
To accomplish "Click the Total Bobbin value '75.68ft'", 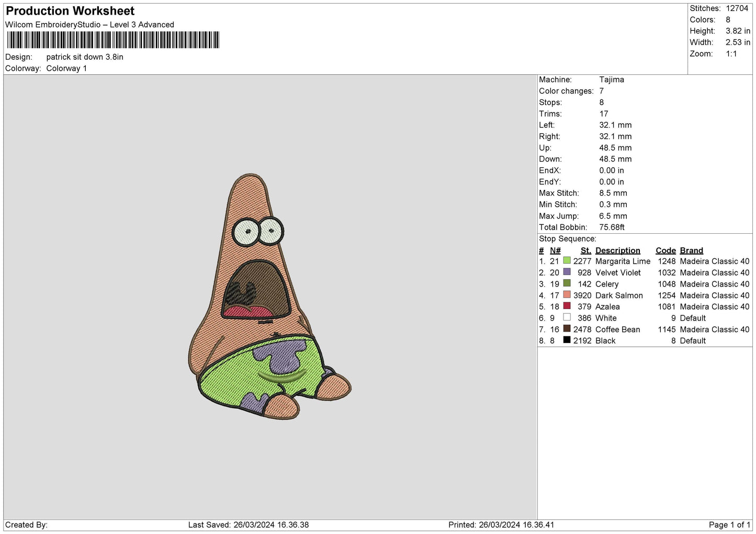I will [x=612, y=228].
